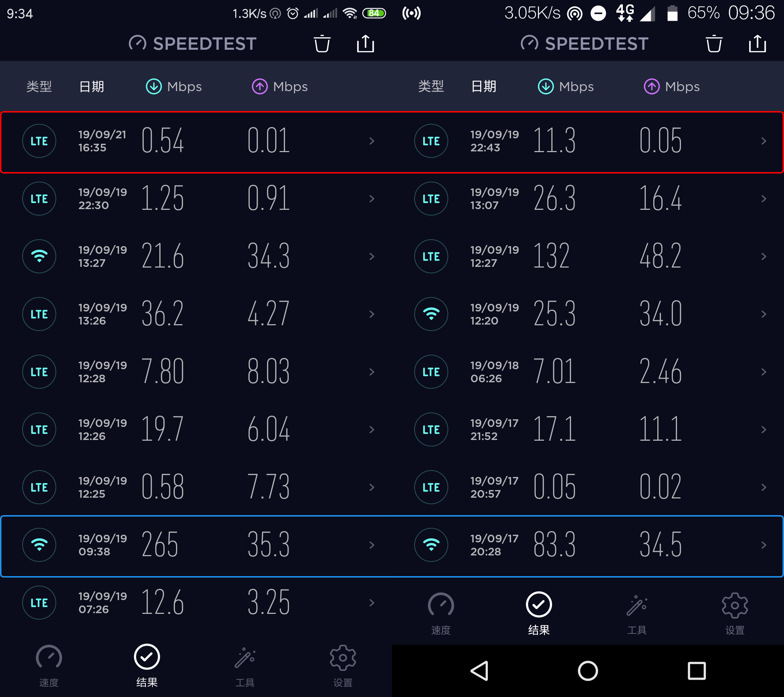This screenshot has width=784, height=697.
Task: Select LTE icon for 19/09/18 06:26 test
Action: pyautogui.click(x=431, y=372)
